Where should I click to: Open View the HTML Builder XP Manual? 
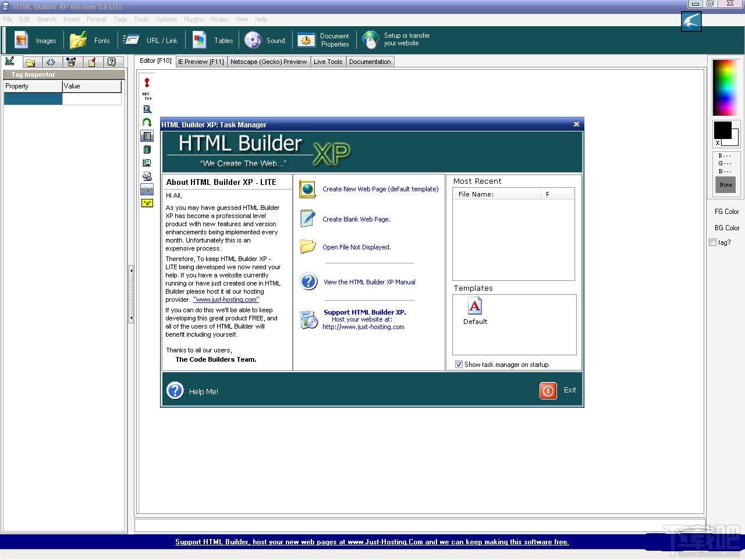coord(370,282)
